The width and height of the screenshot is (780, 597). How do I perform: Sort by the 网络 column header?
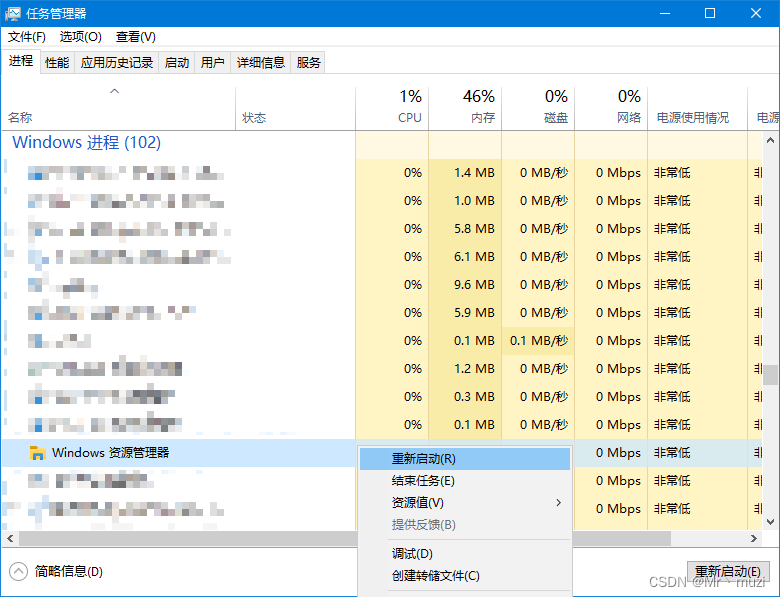(611, 108)
